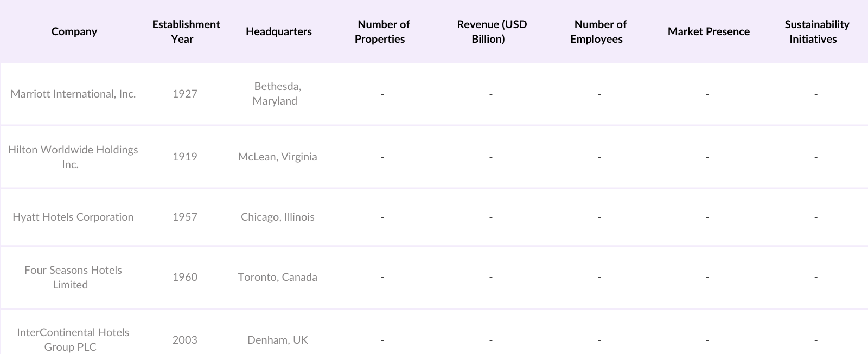The height and width of the screenshot is (354, 868).
Task: Click the Hilton Worldwide Holdings Inc. cell
Action: [x=73, y=157]
